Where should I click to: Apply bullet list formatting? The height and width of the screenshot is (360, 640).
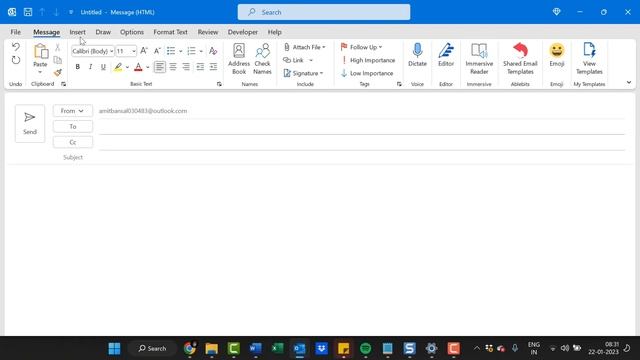click(x=171, y=51)
